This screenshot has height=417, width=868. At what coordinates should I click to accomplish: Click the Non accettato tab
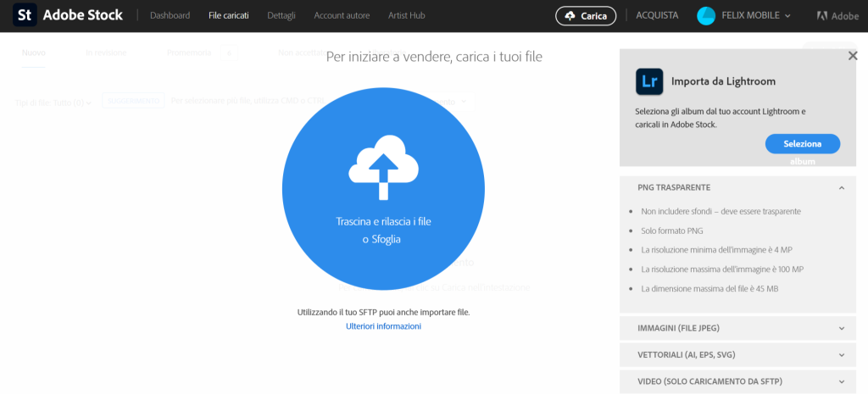point(303,53)
